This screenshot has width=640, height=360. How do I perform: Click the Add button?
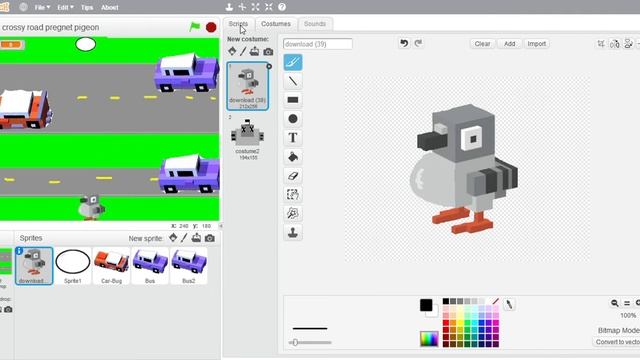(x=509, y=44)
